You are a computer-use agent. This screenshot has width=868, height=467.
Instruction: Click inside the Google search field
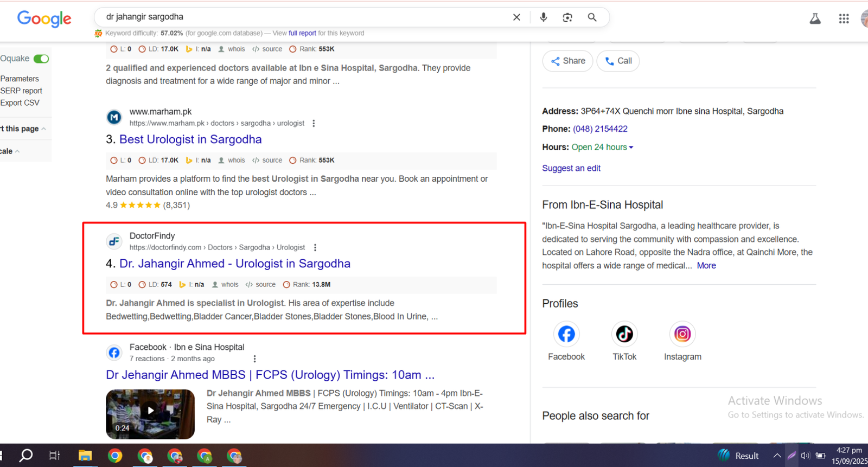point(304,17)
